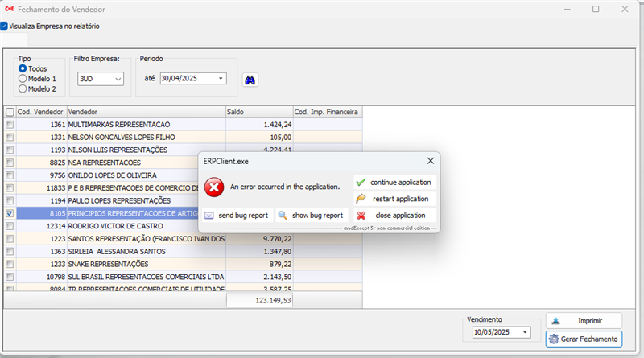644x358 pixels.
Task: Expand the Vencimento date dropdown
Action: pos(525,332)
